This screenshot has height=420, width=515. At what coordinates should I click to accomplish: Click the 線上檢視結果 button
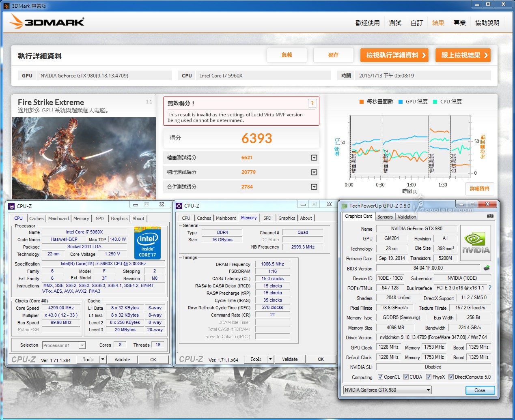pos(463,55)
